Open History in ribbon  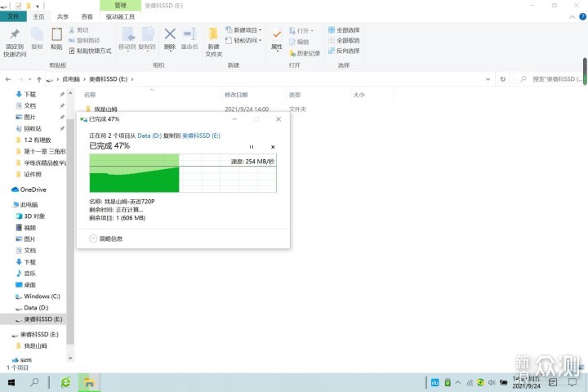click(x=305, y=53)
